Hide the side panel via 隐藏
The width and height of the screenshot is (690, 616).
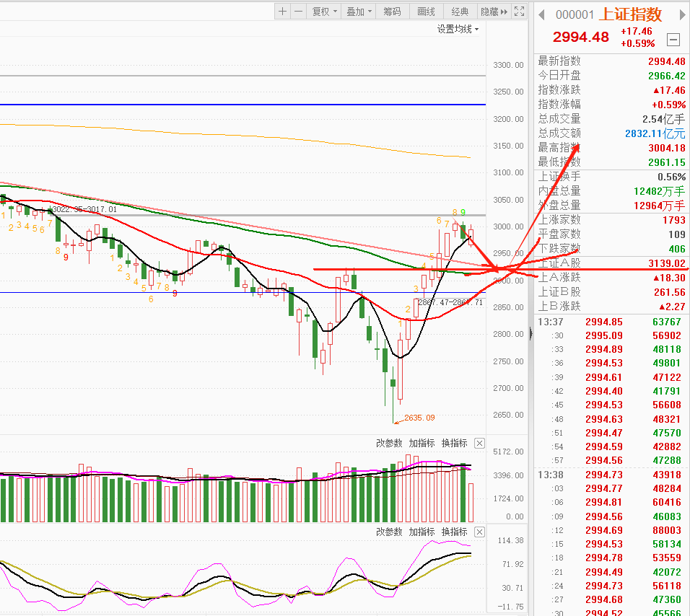(492, 12)
